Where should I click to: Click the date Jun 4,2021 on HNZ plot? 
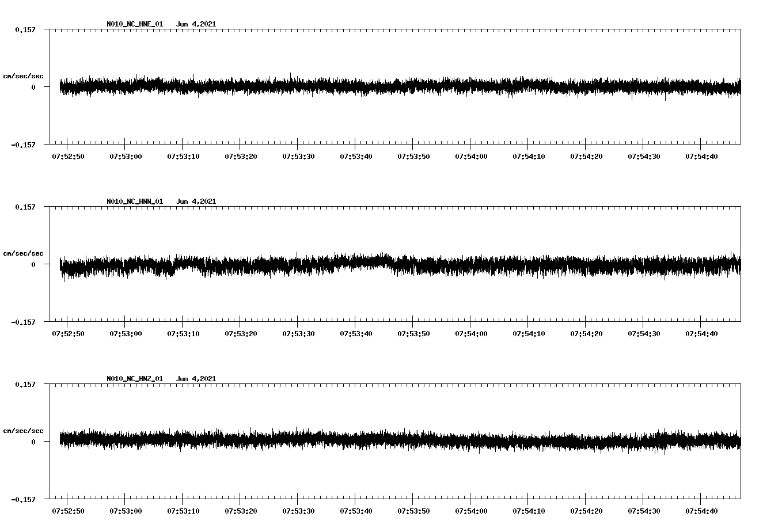coord(196,379)
